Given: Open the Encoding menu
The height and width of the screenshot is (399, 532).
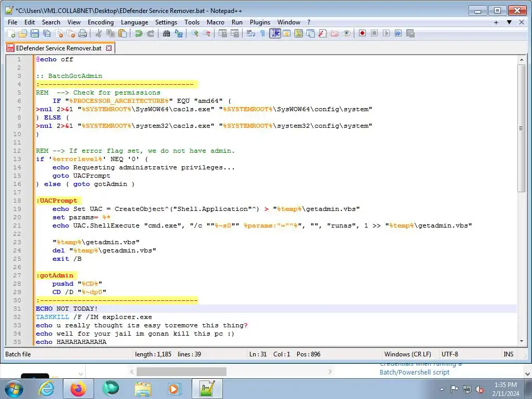Looking at the screenshot, I should (x=100, y=22).
